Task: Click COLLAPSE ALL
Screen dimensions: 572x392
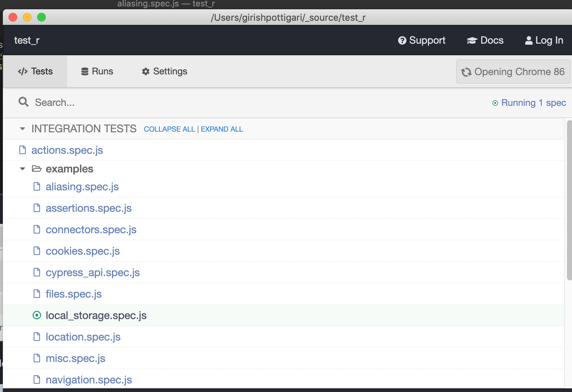Action: (x=169, y=129)
